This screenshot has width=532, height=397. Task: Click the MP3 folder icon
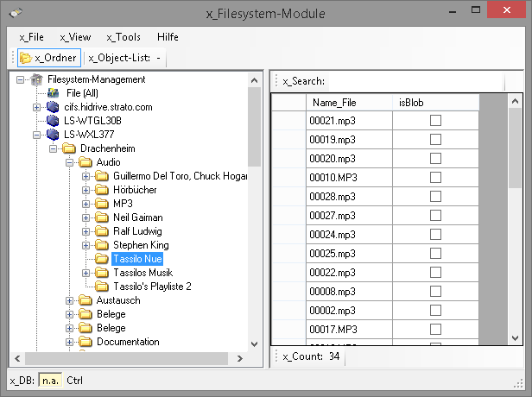point(102,204)
